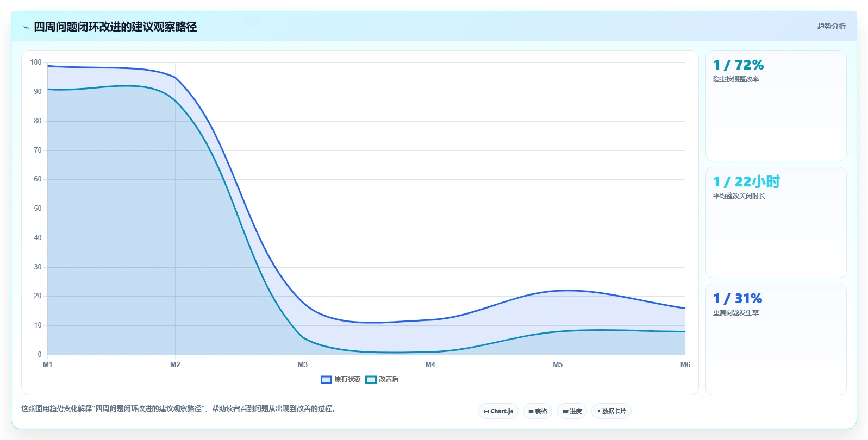Viewport: 868px width, 440px height.
Task: Click the 50 y-axis value
Action: [x=38, y=209]
